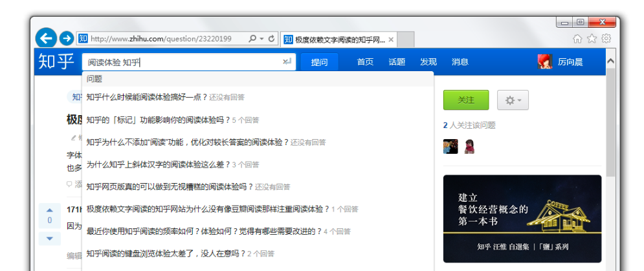The image size is (644, 271).
Task: Refresh the page with the reload icon
Action: point(271,39)
